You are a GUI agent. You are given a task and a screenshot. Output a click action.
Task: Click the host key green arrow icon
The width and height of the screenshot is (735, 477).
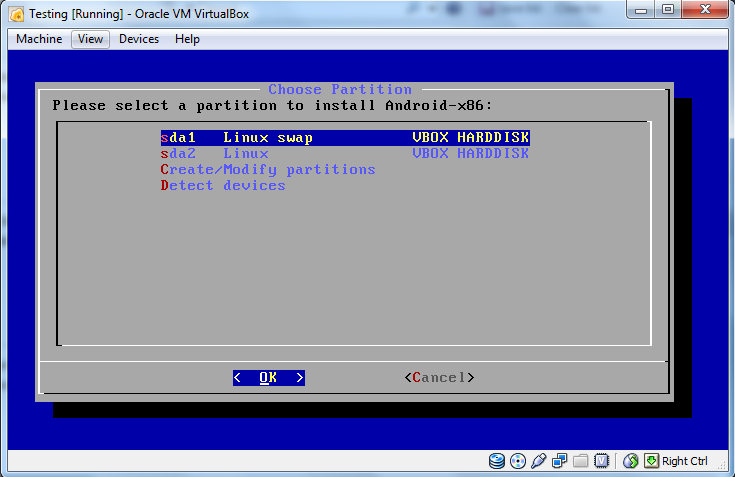click(x=651, y=461)
